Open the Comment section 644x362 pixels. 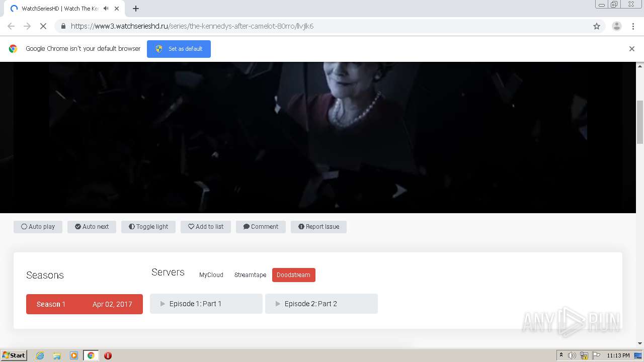[261, 227]
